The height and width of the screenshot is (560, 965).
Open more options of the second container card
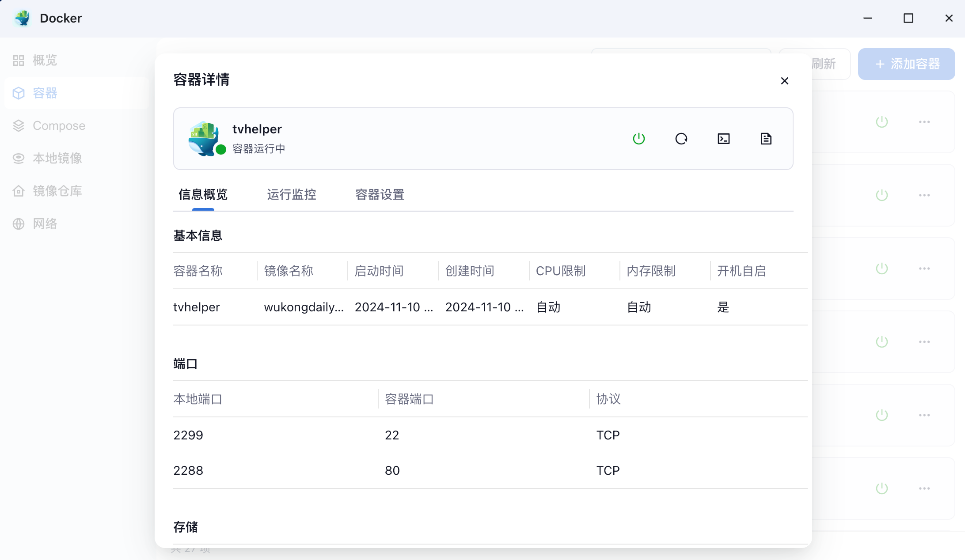coord(924,195)
